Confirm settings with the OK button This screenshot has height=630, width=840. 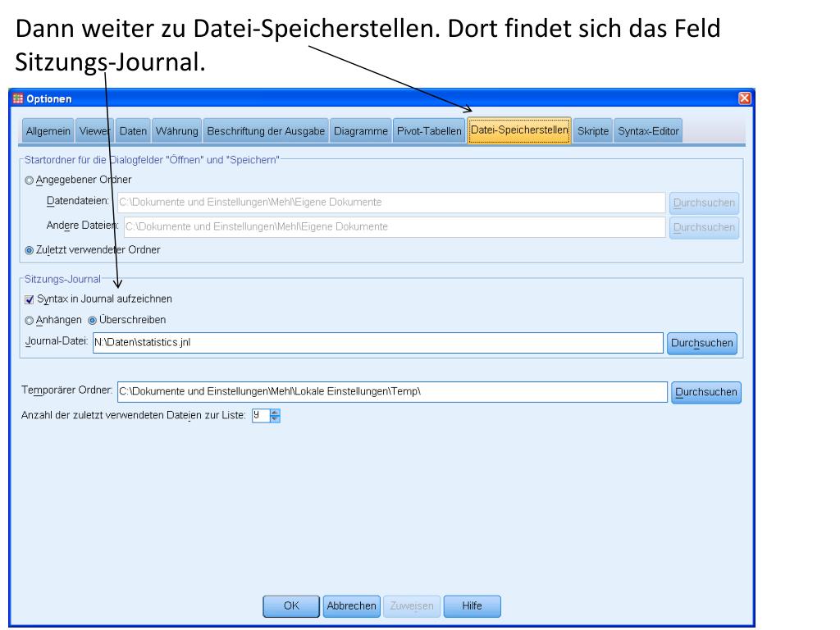(291, 606)
